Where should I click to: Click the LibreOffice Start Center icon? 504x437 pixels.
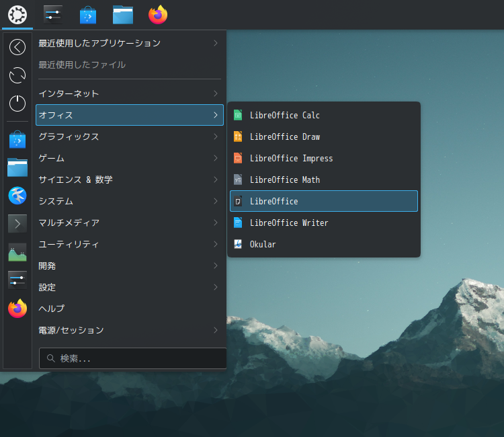[x=238, y=201]
